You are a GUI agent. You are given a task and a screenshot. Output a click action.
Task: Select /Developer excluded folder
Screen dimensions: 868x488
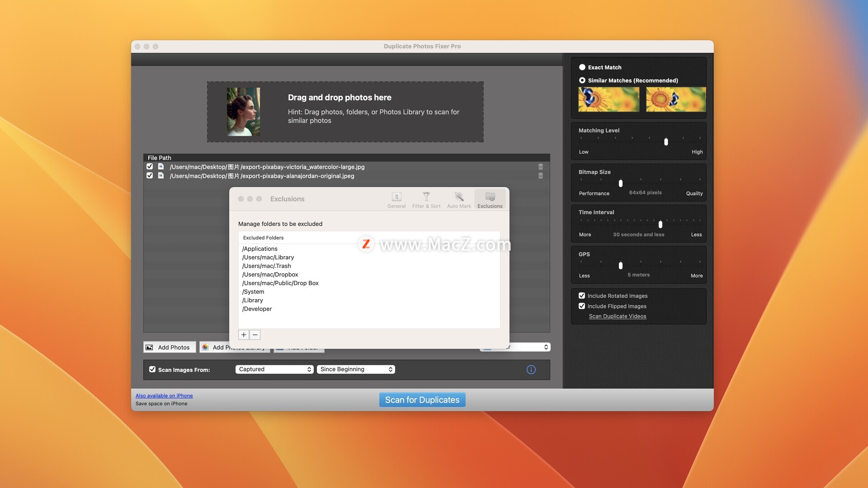pos(369,309)
